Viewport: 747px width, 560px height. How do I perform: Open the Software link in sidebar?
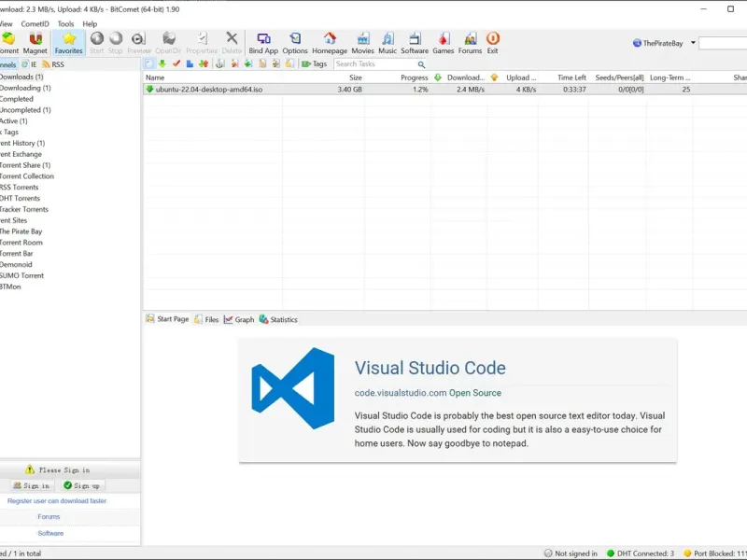tap(50, 533)
